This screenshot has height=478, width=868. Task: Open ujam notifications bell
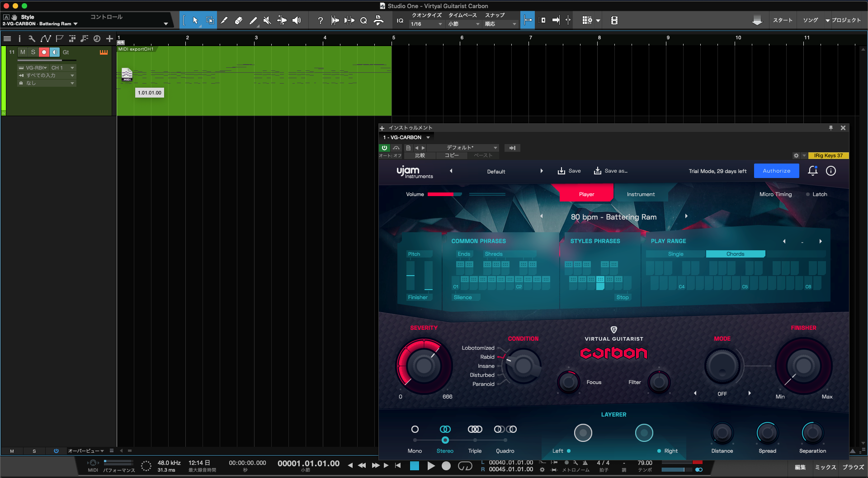(813, 171)
